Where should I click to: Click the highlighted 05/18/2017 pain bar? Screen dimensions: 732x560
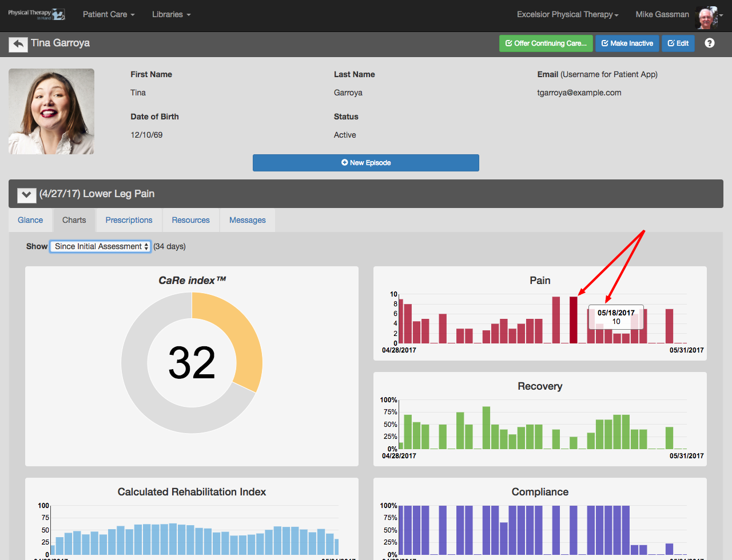coord(574,320)
